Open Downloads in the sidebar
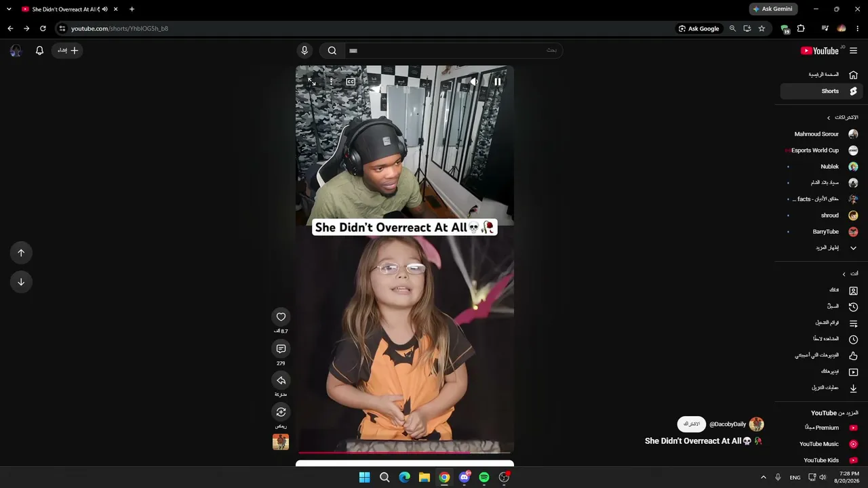 click(821, 388)
